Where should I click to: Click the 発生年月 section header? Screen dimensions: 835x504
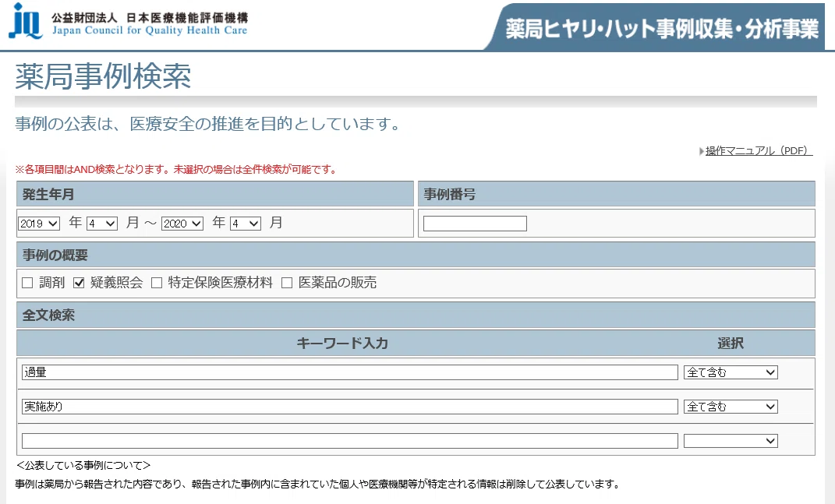tap(215, 194)
